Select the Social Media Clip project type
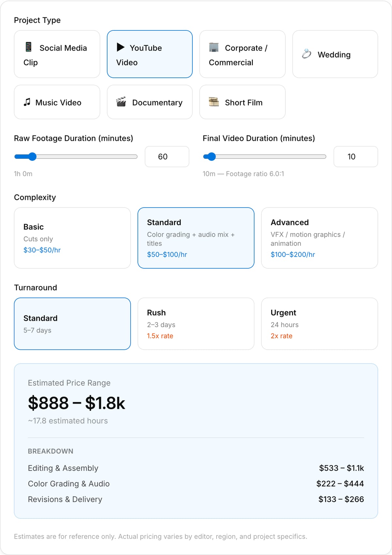The image size is (392, 555). pyautogui.click(x=57, y=54)
